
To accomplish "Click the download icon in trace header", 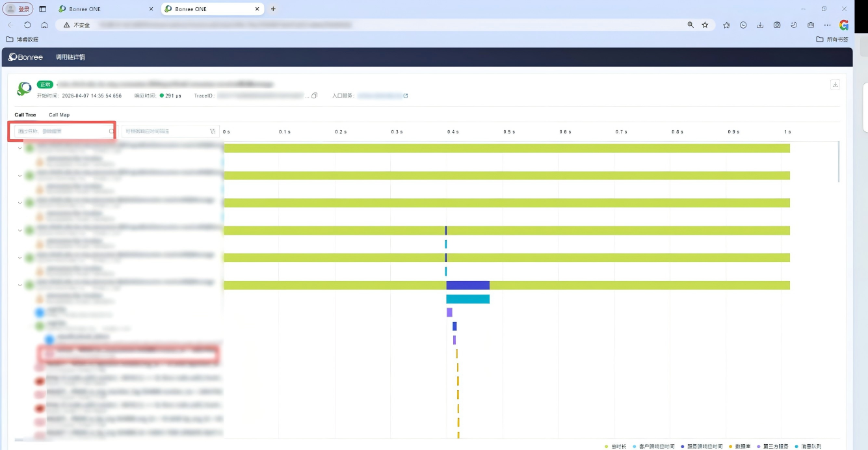I will [x=835, y=85].
